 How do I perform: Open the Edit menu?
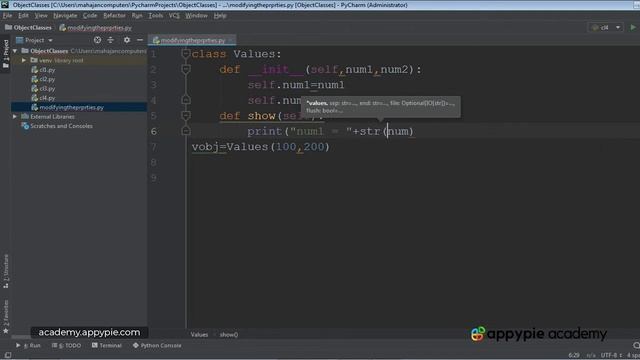[x=23, y=16]
